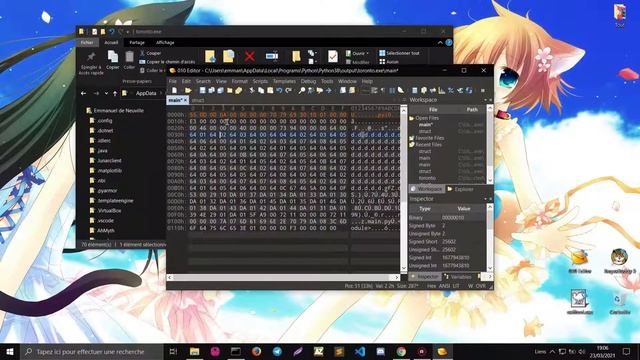
Task: Click the horizontal scrollbar below hex view
Action: click(283, 277)
